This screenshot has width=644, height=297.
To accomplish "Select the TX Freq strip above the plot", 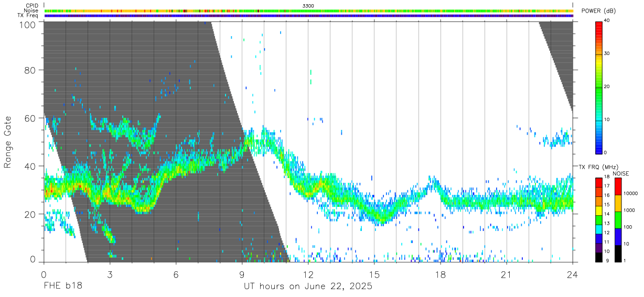I will coord(308,16).
